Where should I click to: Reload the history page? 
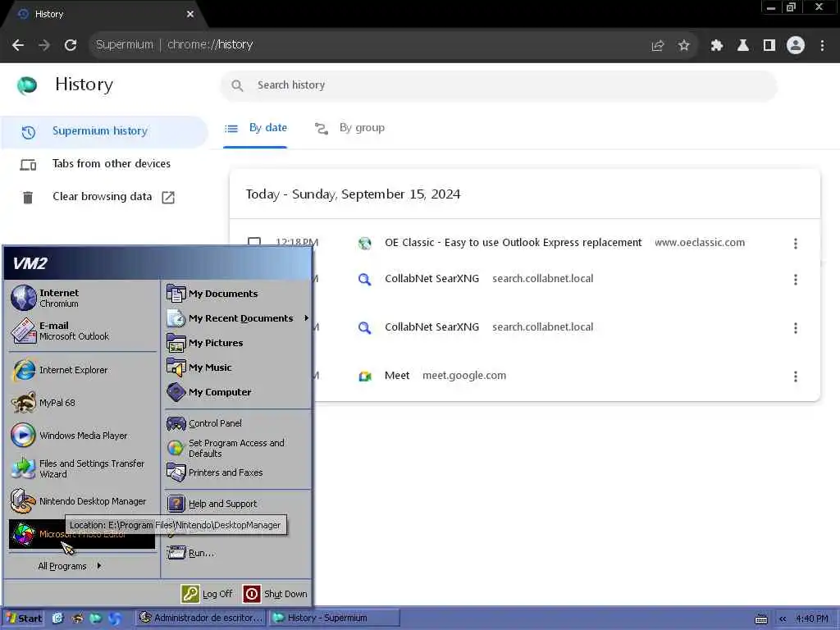(x=71, y=45)
